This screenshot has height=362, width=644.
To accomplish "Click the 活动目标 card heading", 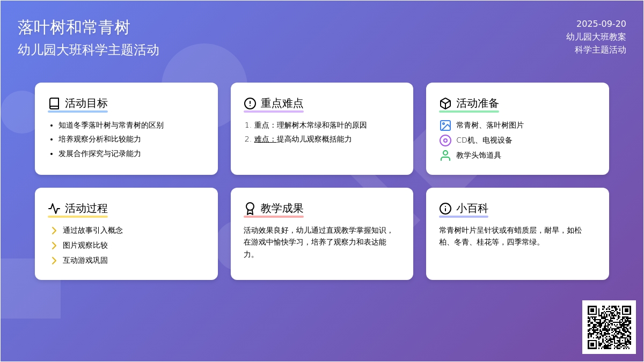I will tap(86, 104).
